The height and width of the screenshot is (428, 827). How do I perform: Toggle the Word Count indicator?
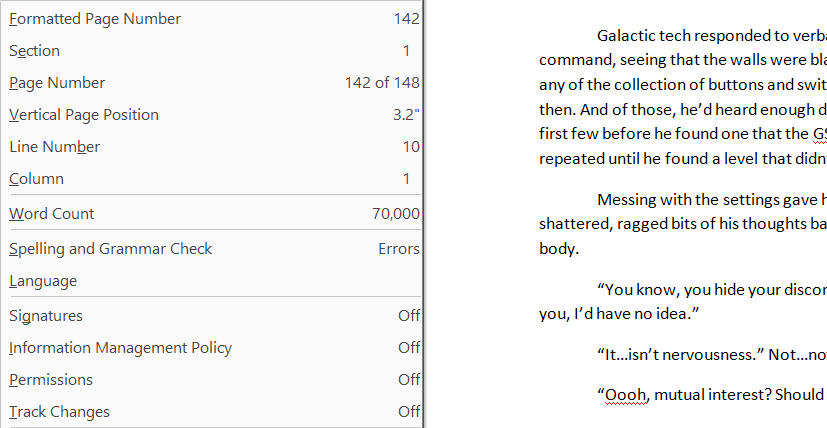(52, 213)
